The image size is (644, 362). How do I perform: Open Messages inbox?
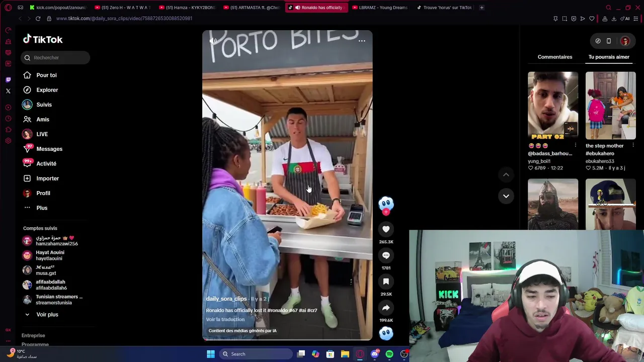pos(49,149)
